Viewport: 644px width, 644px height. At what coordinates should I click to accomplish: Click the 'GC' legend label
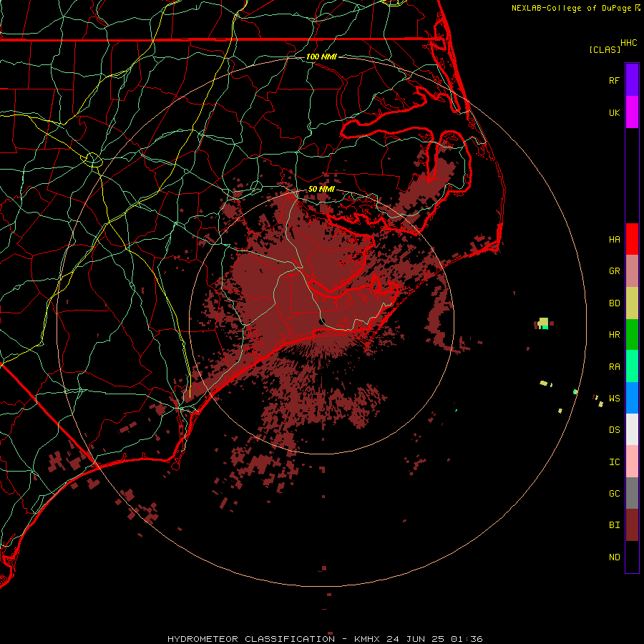tap(614, 493)
